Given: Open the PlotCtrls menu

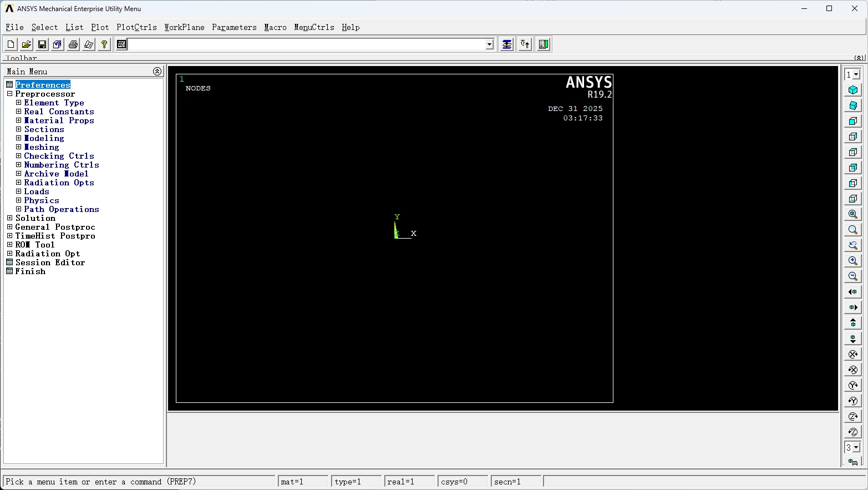Looking at the screenshot, I should coord(136,27).
